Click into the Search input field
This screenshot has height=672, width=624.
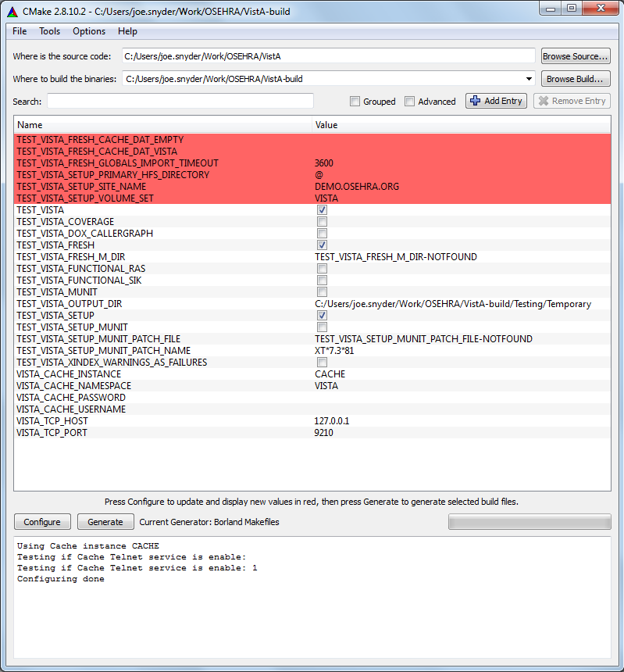pos(180,101)
